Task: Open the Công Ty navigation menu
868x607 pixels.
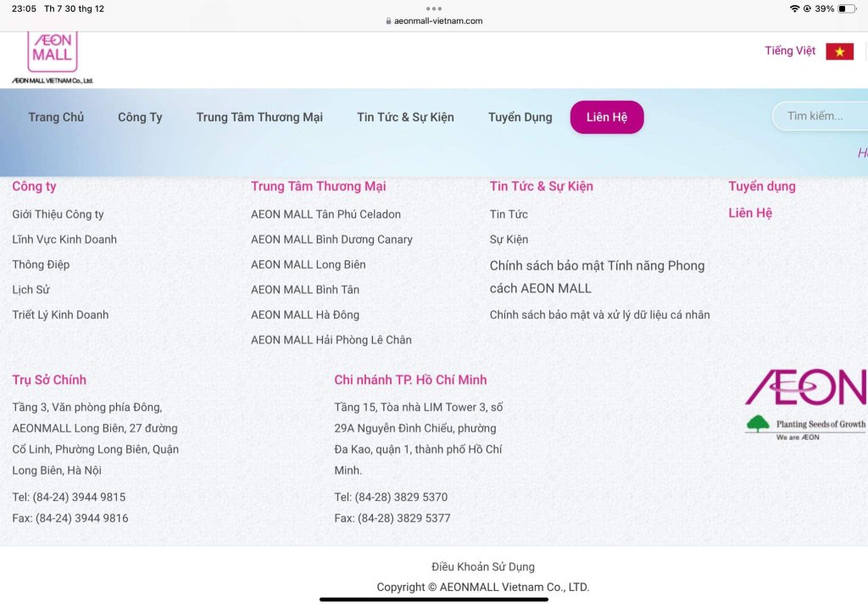Action: coord(140,117)
